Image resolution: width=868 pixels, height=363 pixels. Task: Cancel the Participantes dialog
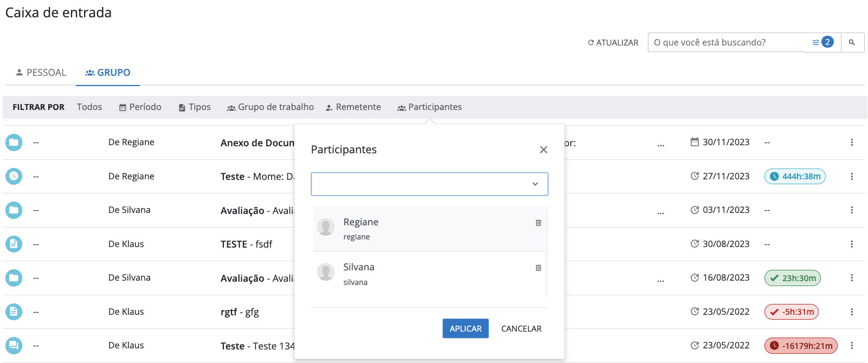pyautogui.click(x=521, y=329)
